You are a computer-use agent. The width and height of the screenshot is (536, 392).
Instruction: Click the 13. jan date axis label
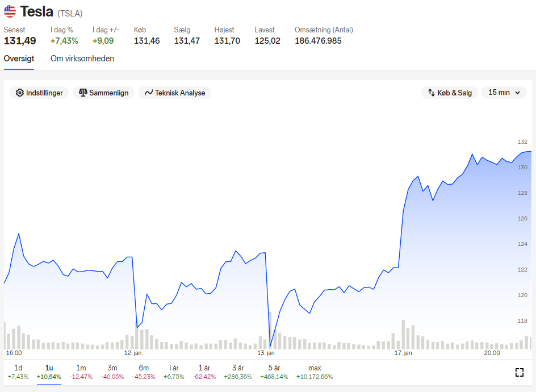point(266,353)
